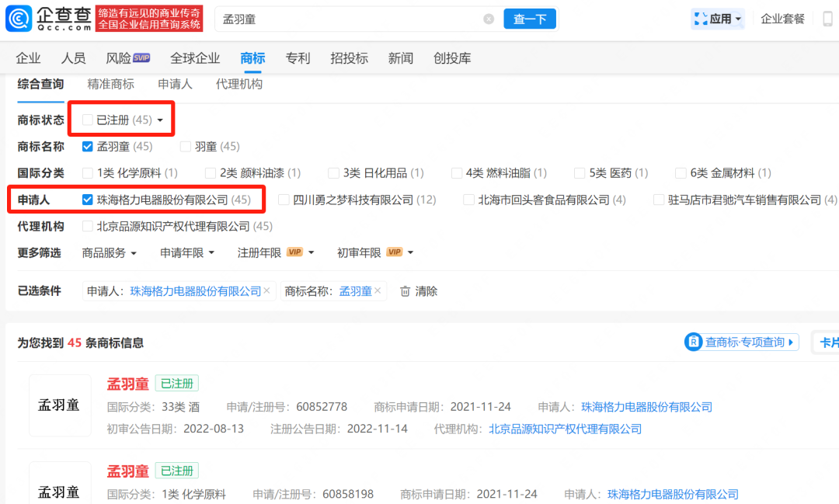Open the 应用 dropdown in the header

pos(718,19)
